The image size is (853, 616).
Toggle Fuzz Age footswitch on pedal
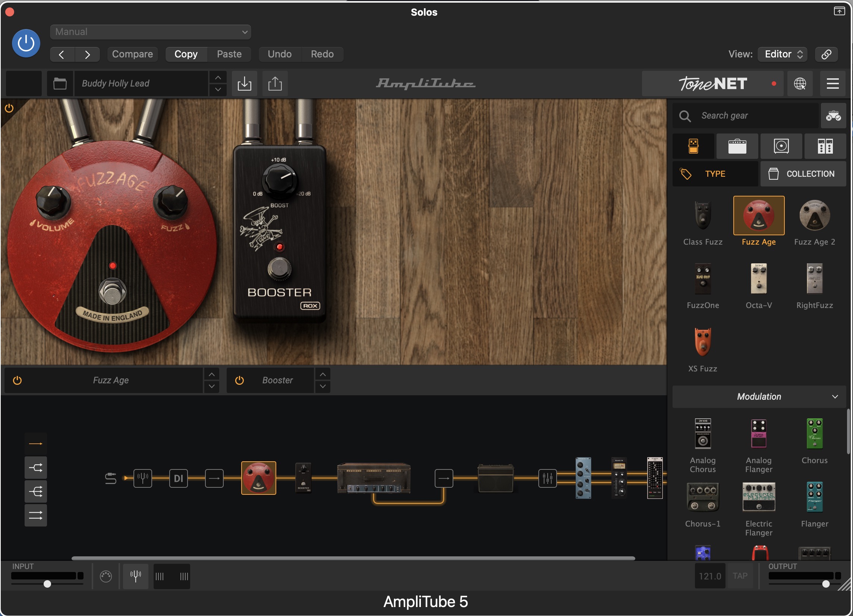pyautogui.click(x=112, y=292)
